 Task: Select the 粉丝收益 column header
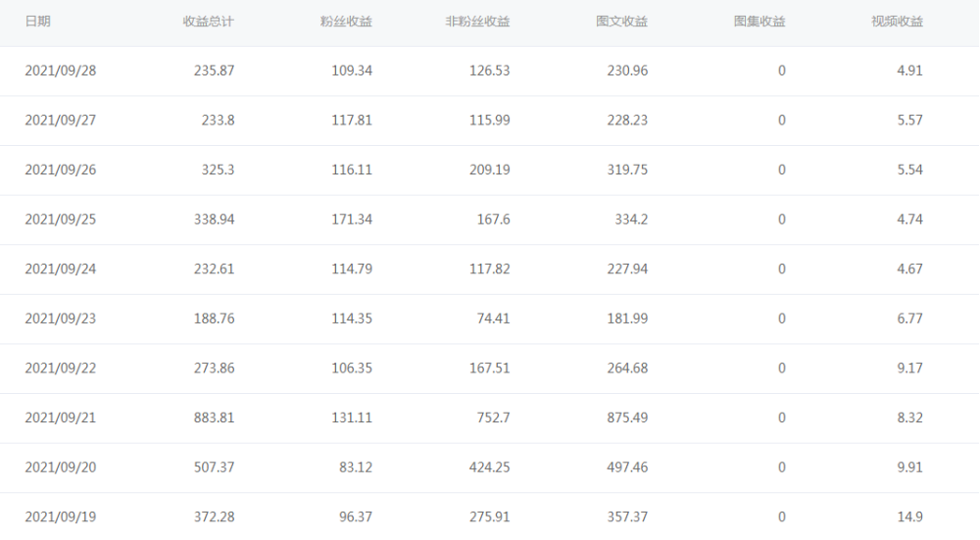point(346,22)
